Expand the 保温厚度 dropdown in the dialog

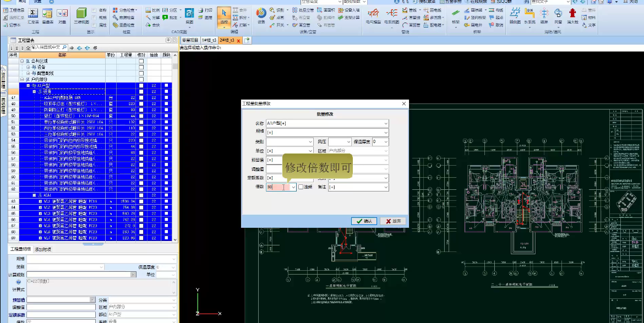386,142
